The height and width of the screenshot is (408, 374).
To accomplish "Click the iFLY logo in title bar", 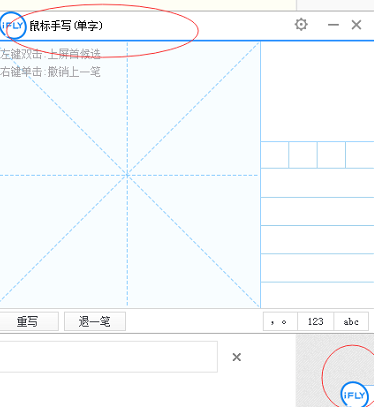I will (x=13, y=25).
